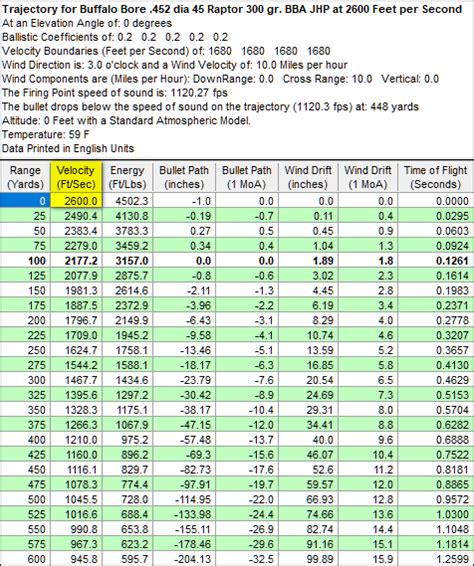This screenshot has width=474, height=566.
Task: Click the Bullet Path (inches) column header
Action: 184,177
